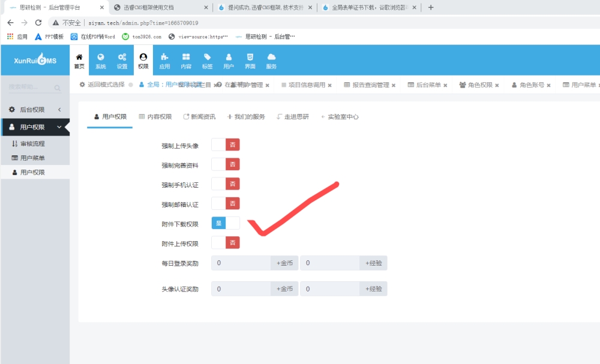The width and height of the screenshot is (600, 364).
Task: Click the browser address bar URL
Action: pyautogui.click(x=143, y=23)
